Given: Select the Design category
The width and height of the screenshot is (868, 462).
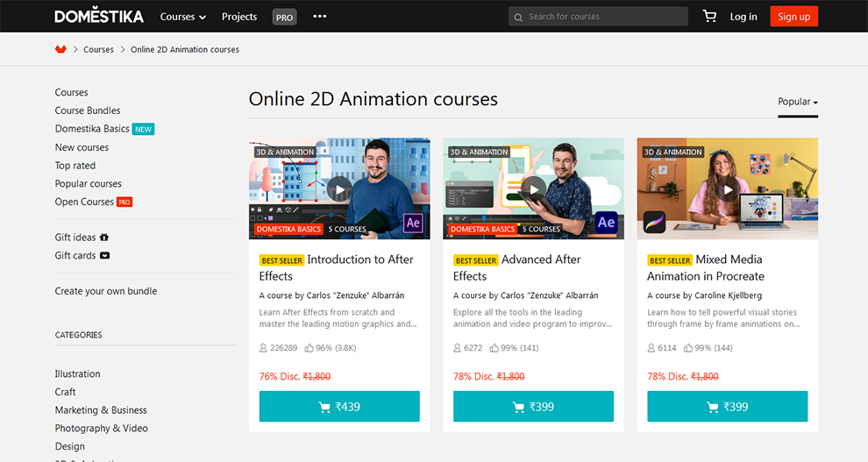Looking at the screenshot, I should [70, 446].
